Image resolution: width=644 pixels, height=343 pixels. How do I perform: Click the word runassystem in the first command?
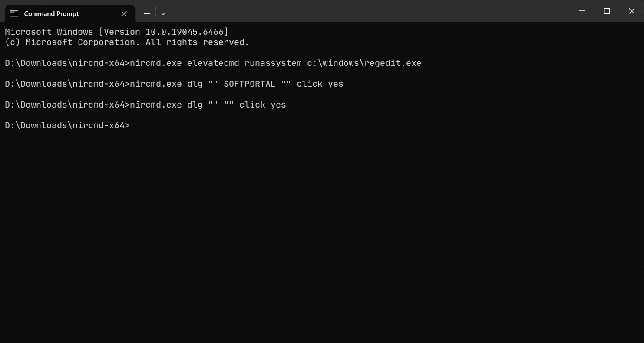[x=273, y=63]
